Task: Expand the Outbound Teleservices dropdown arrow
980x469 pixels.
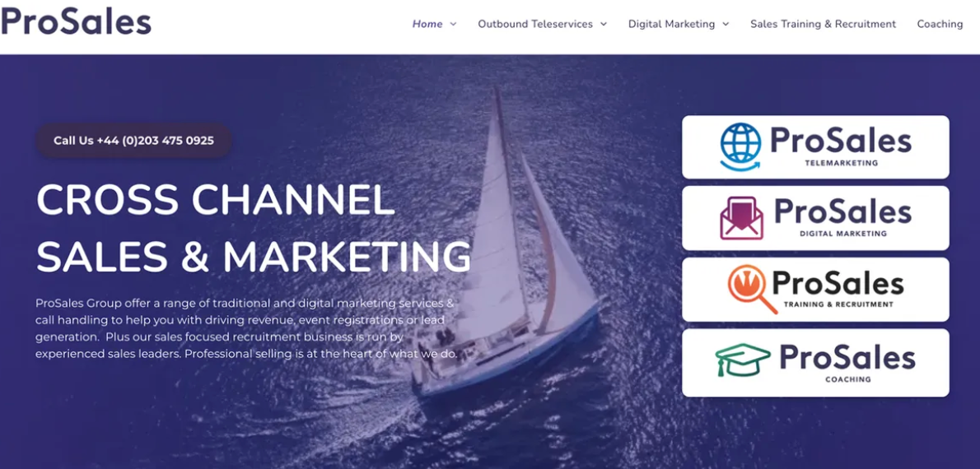Action: coord(604,25)
